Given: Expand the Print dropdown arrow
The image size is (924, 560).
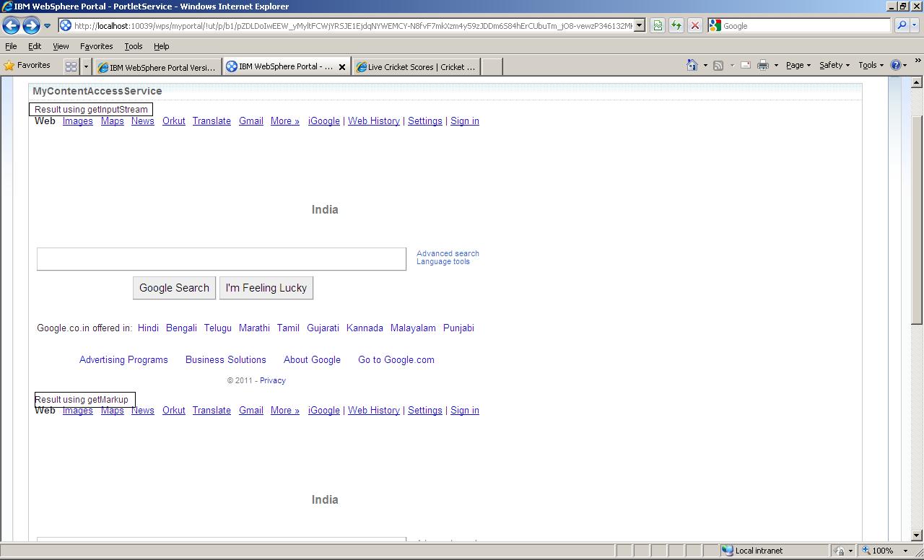Looking at the screenshot, I should pyautogui.click(x=776, y=65).
